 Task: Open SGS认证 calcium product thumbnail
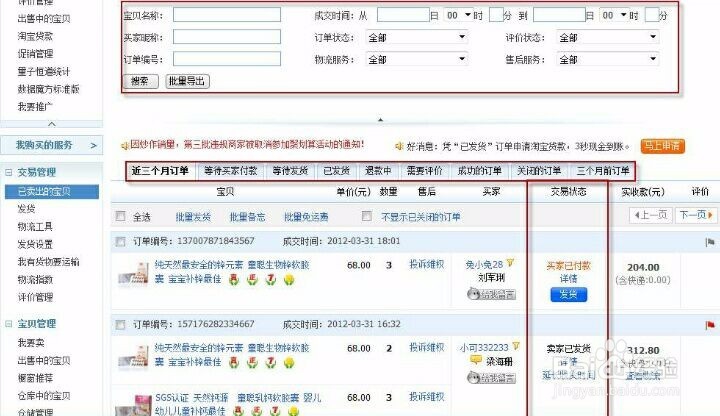point(134,405)
